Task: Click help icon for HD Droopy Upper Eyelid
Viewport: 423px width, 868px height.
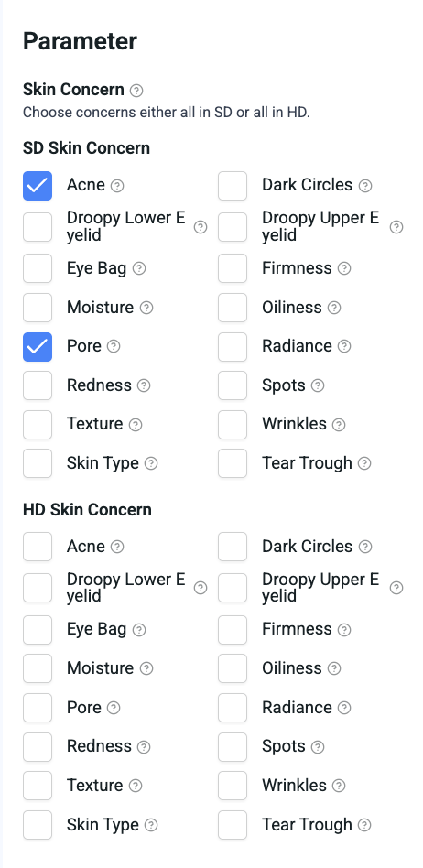Action: (x=396, y=588)
